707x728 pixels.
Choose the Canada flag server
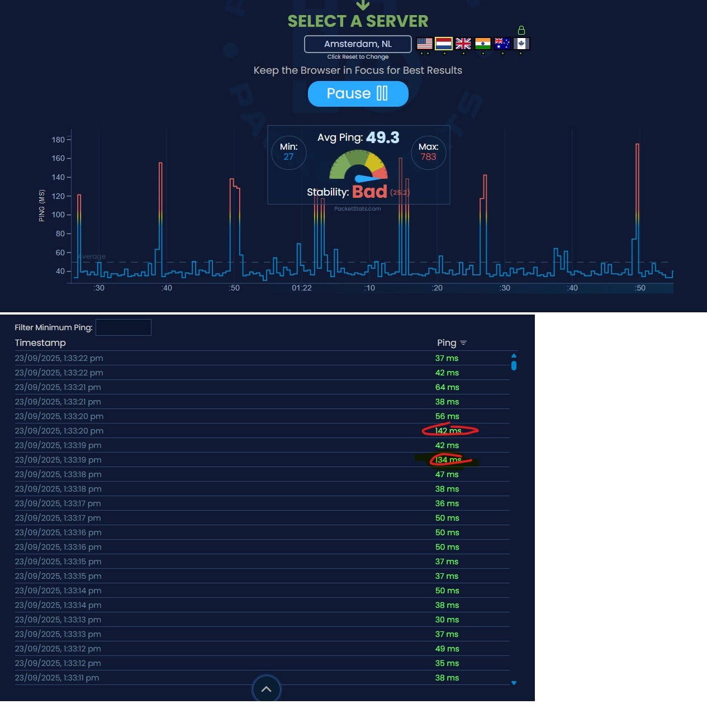pyautogui.click(x=521, y=44)
